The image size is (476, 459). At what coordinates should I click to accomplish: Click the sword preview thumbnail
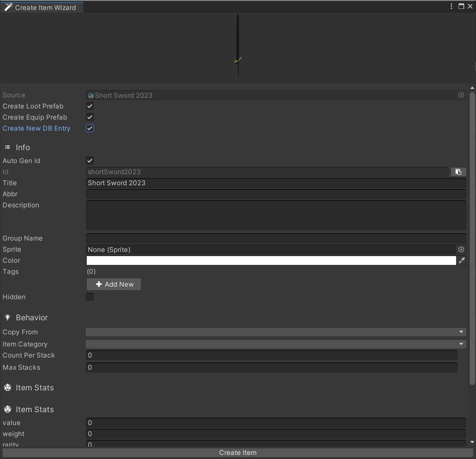tap(238, 46)
